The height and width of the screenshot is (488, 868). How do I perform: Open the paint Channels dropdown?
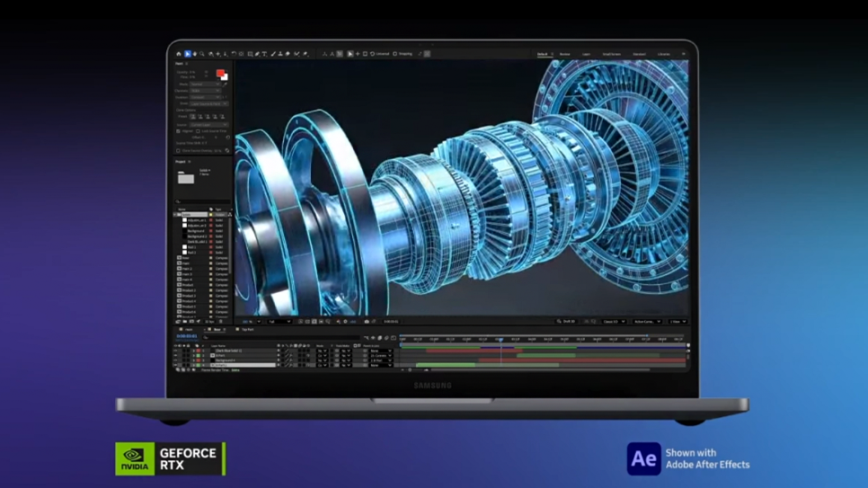(x=206, y=91)
